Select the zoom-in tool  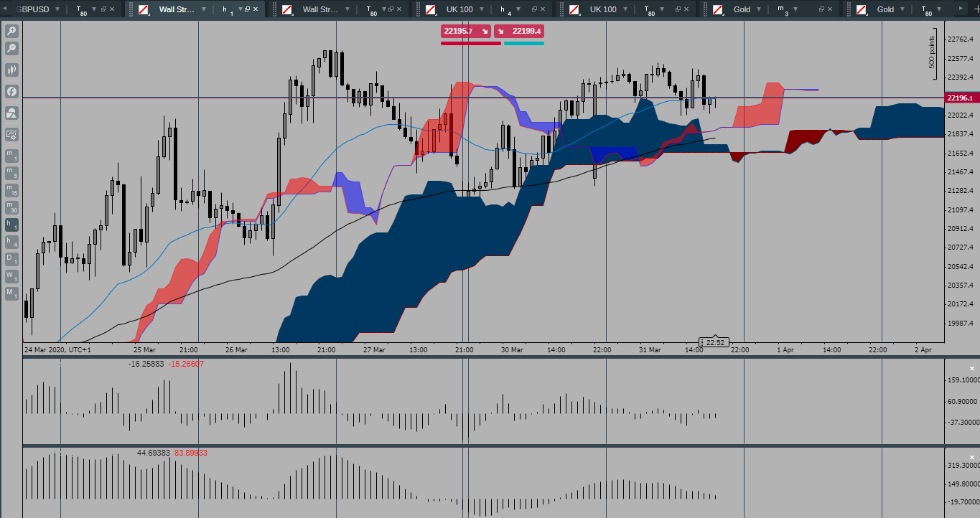[11, 30]
